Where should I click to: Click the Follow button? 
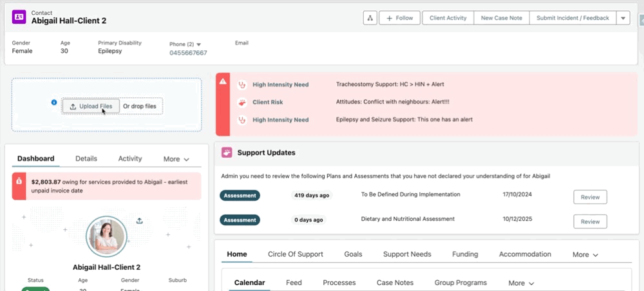pos(399,18)
